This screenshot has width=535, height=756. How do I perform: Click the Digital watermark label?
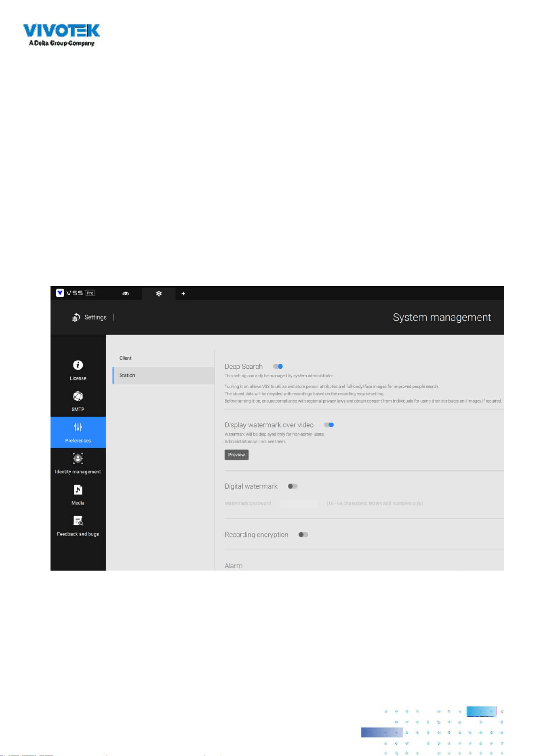tap(251, 486)
